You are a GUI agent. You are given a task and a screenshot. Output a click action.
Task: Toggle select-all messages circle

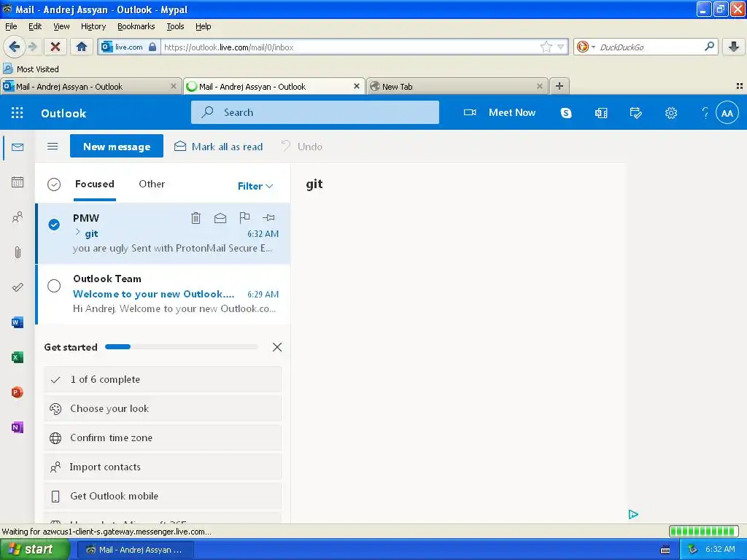[54, 184]
